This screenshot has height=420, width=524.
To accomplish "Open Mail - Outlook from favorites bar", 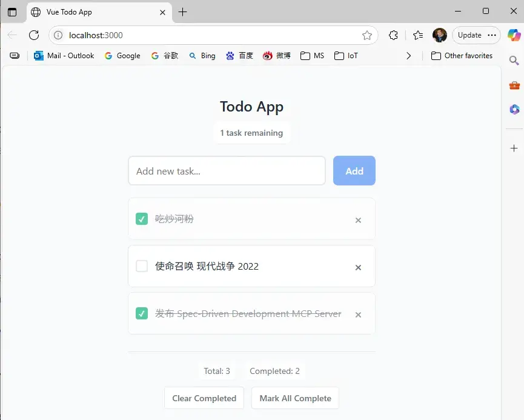I will 64,55.
